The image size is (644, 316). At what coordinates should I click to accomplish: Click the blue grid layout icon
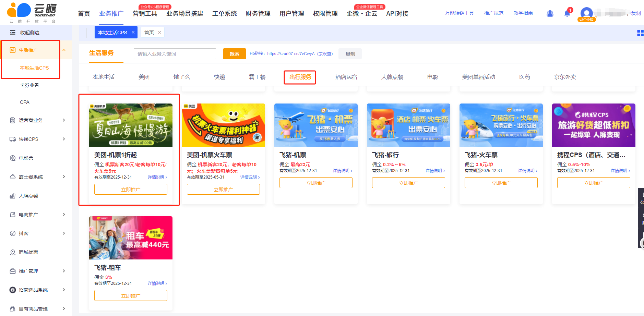click(640, 33)
